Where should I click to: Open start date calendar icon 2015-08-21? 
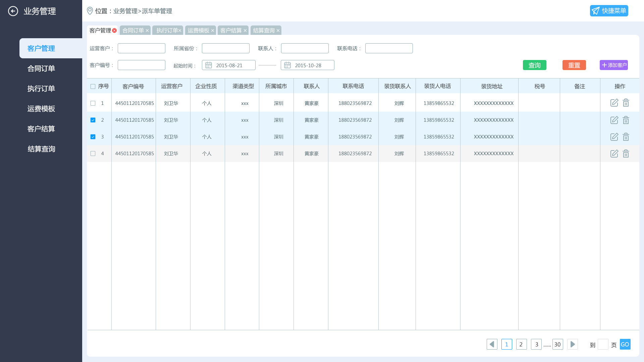(x=209, y=65)
